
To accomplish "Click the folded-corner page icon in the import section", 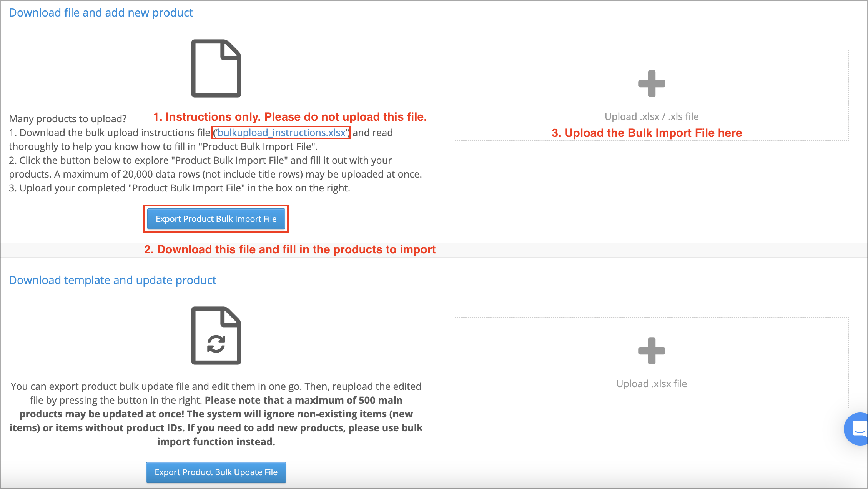I will [x=216, y=68].
